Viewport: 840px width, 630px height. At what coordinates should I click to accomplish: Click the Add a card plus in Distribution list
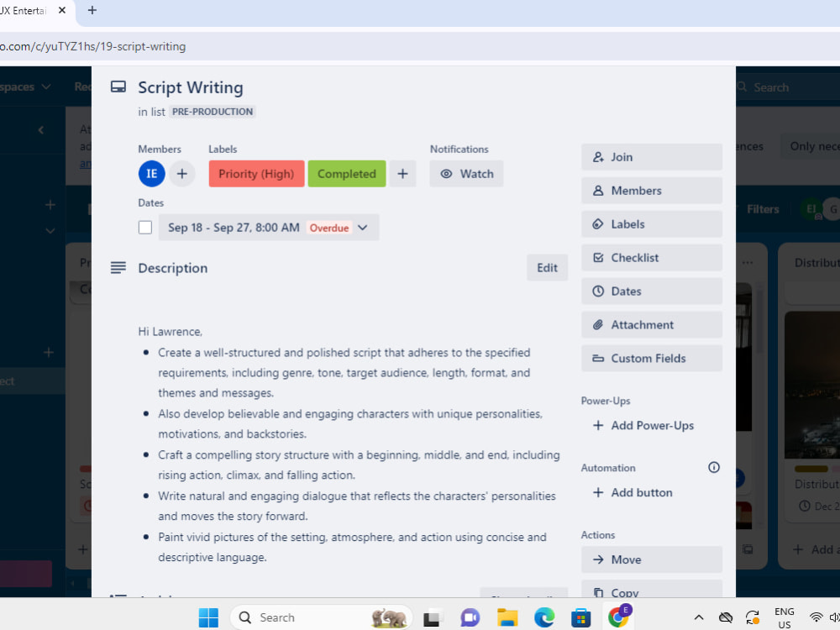coord(798,549)
